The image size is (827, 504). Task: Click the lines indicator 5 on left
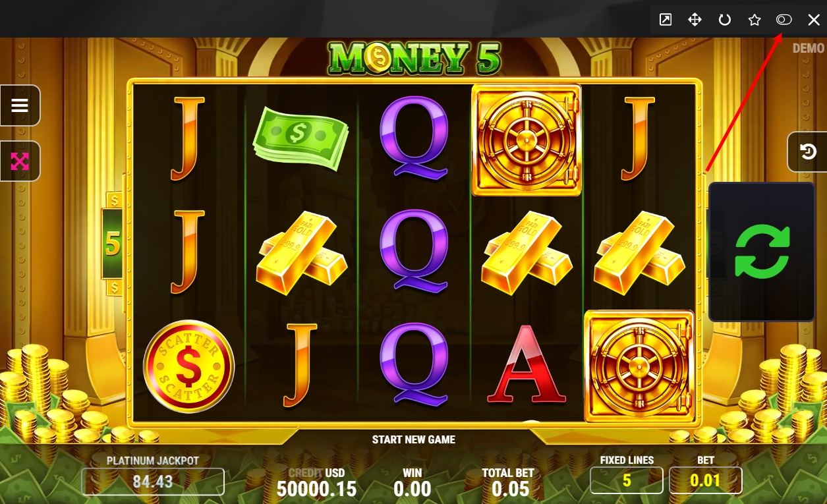tap(113, 244)
